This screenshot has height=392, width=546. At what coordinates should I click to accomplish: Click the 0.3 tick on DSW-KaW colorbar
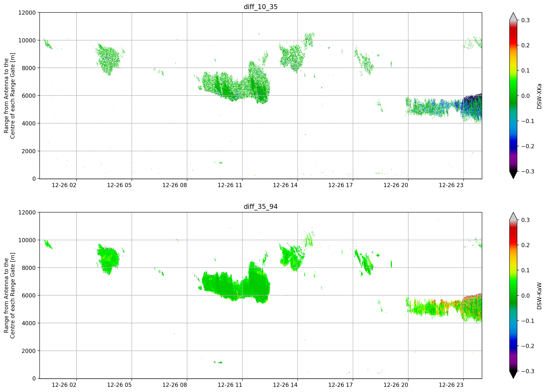[525, 220]
